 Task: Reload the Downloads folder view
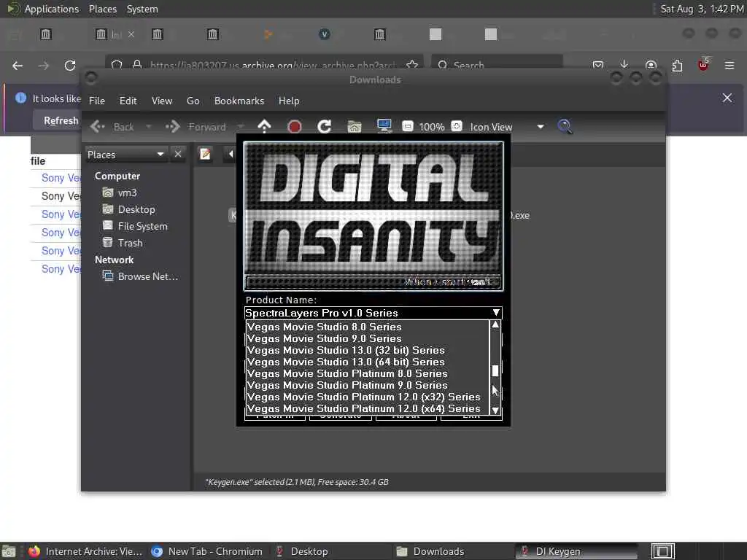pyautogui.click(x=325, y=126)
